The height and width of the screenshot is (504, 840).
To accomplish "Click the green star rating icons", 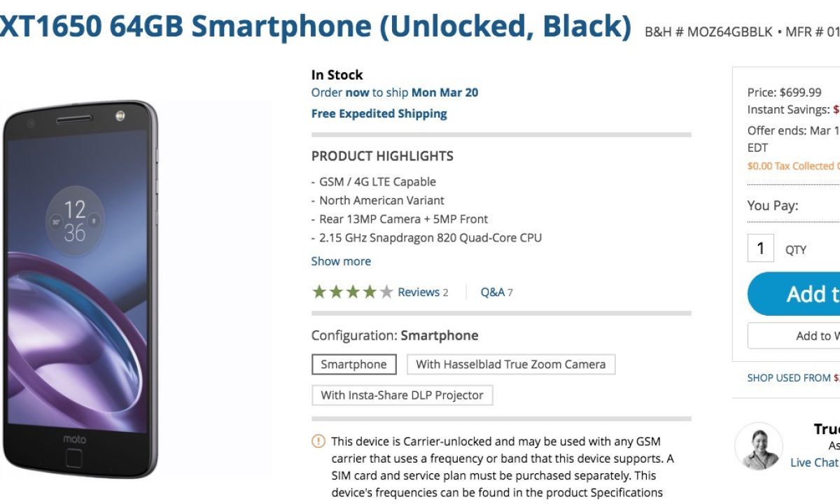I will [x=352, y=292].
